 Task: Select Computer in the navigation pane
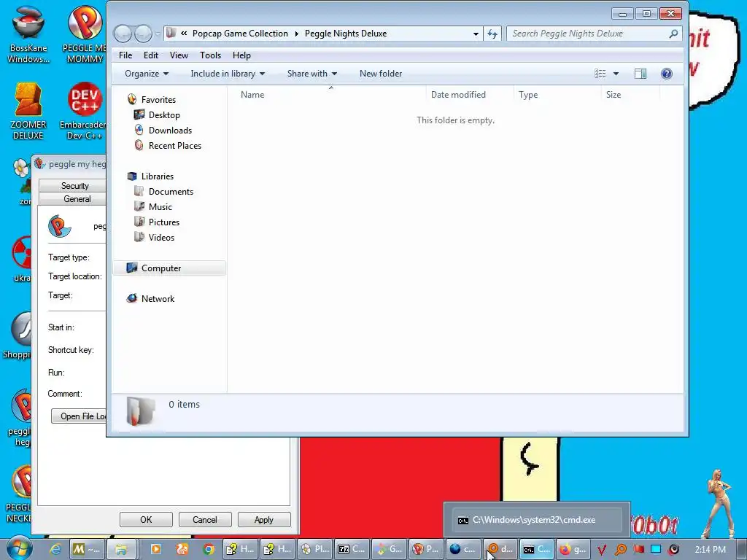tap(169, 268)
